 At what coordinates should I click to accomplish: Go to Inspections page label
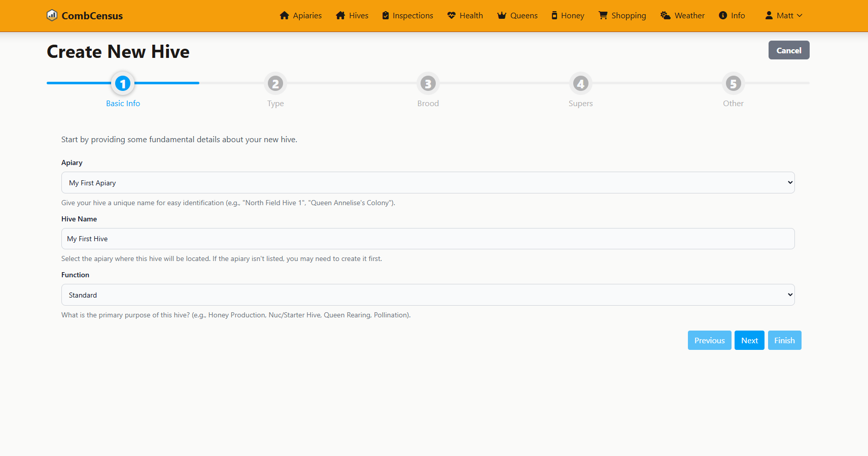[x=413, y=16]
